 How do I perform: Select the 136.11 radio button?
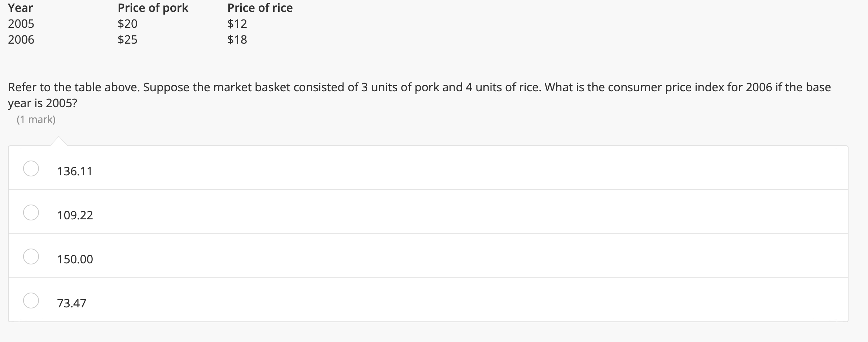coord(31,168)
